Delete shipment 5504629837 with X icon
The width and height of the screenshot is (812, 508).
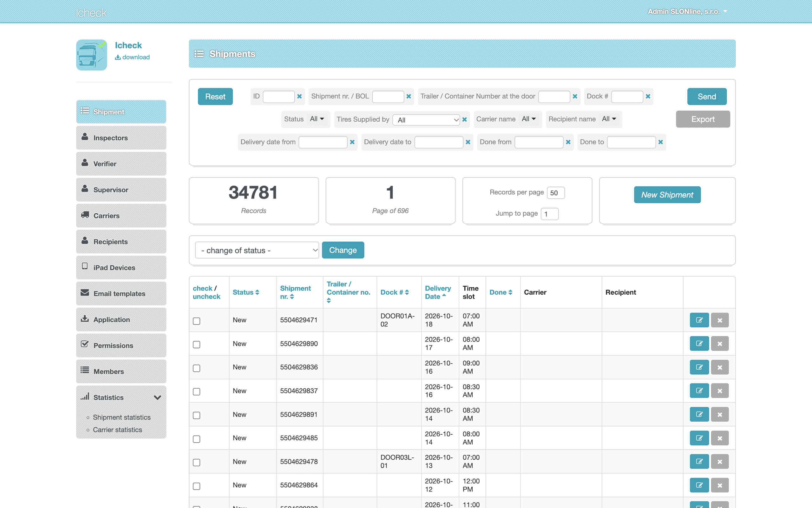tap(720, 391)
